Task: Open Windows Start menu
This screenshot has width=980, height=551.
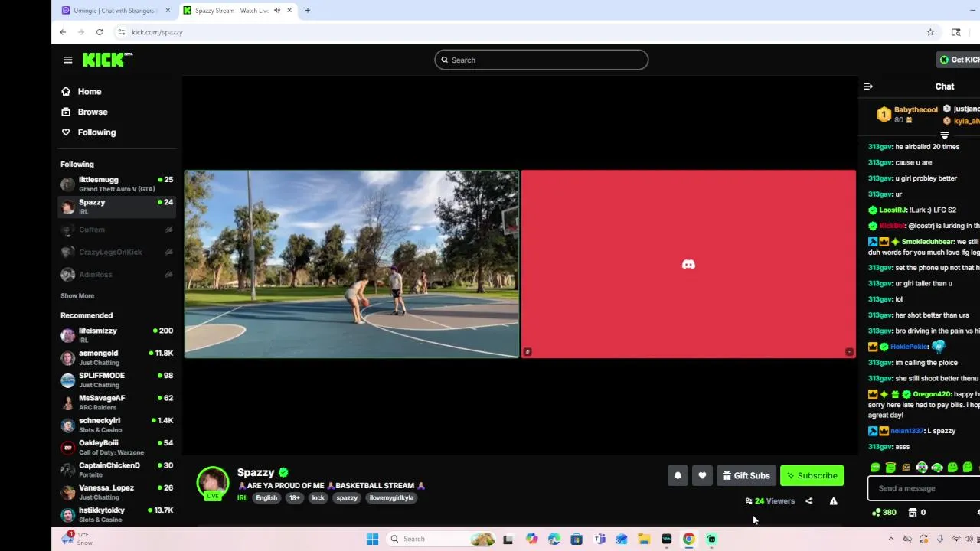Action: 372,539
